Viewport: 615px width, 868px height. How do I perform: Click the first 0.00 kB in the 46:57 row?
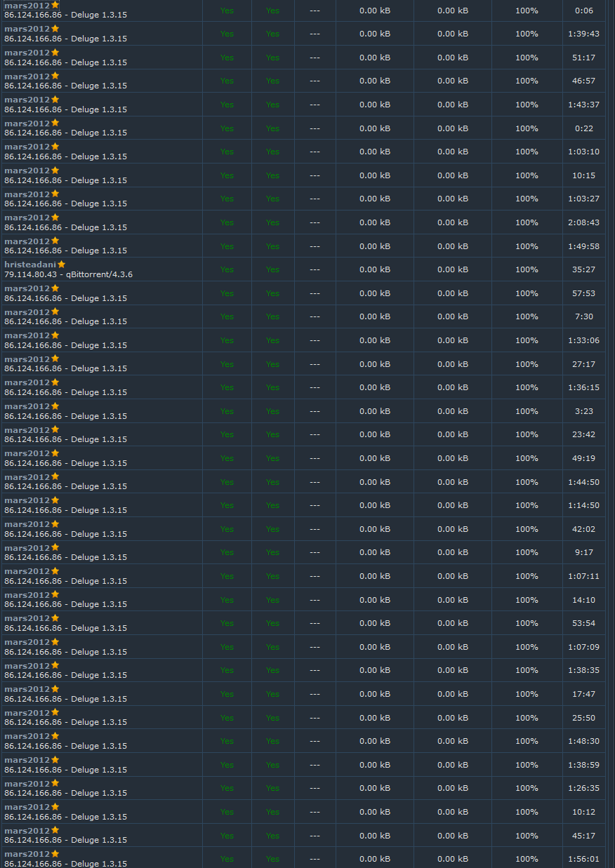click(x=375, y=81)
